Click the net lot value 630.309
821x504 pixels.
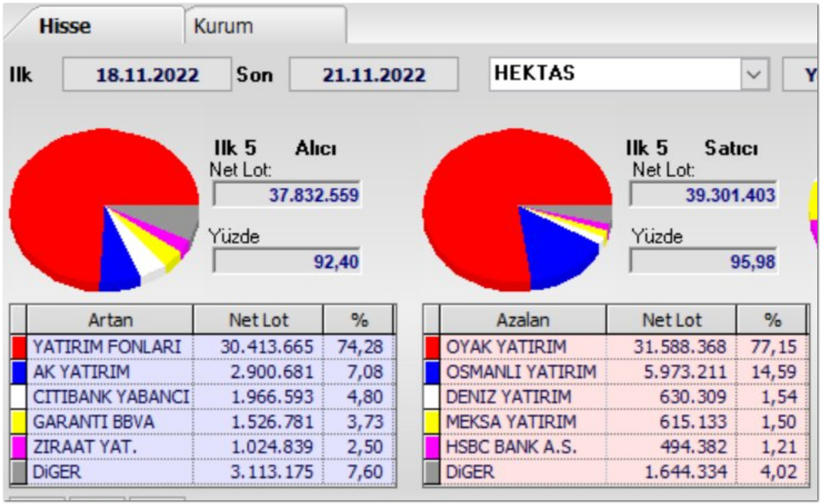click(x=693, y=397)
